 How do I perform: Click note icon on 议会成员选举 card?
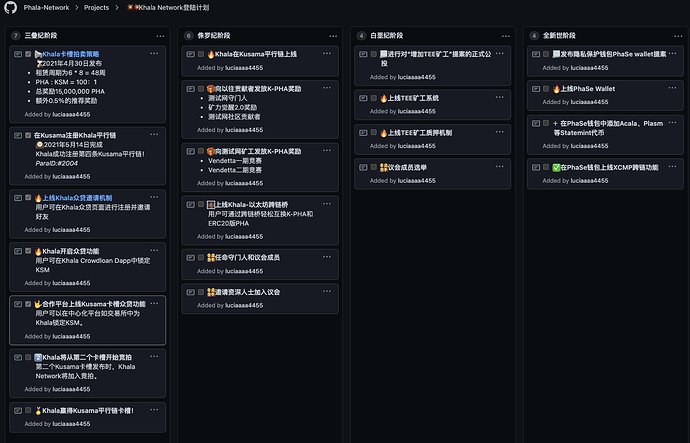click(363, 167)
